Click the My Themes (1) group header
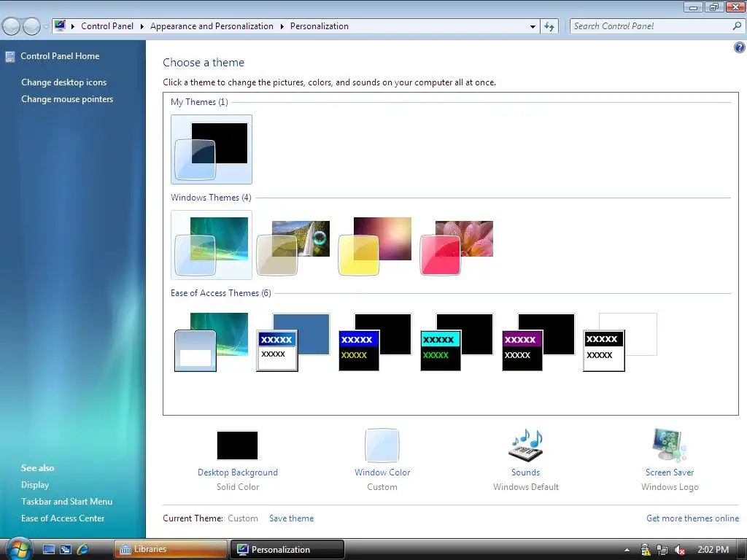Image resolution: width=747 pixels, height=560 pixels. click(x=199, y=102)
